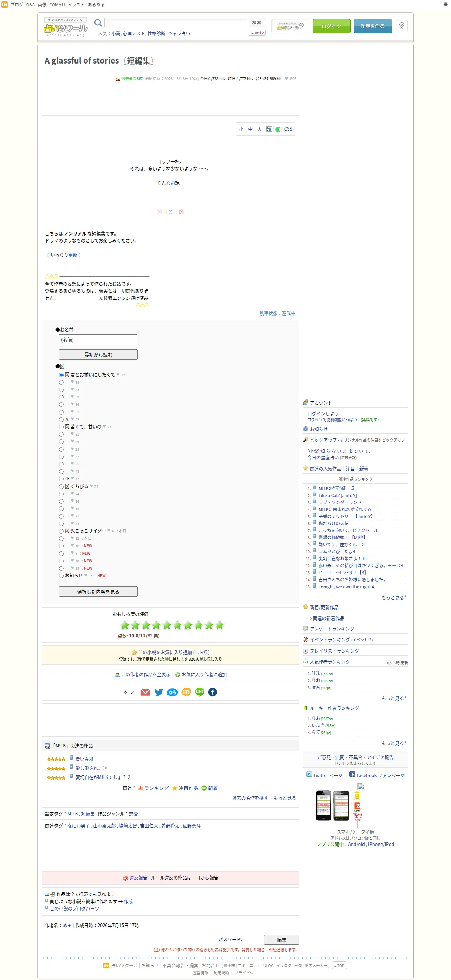Share via the LINE icon
Screen dimensions: 451x980
tap(200, 692)
